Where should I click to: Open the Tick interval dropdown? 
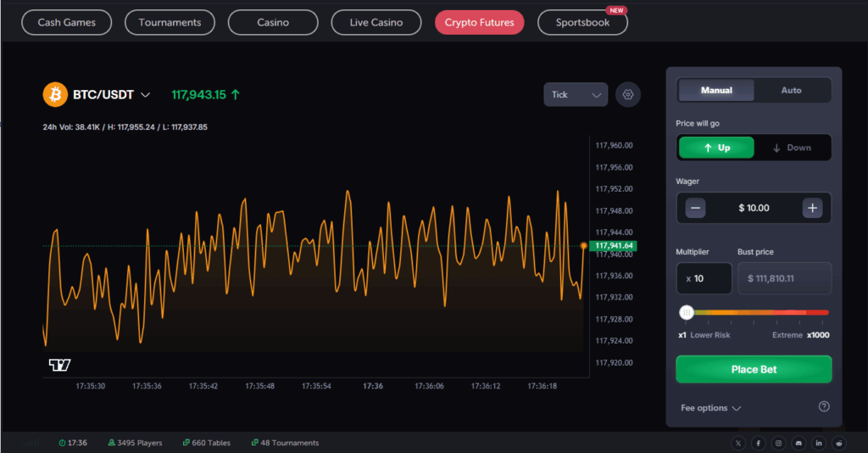tap(576, 95)
